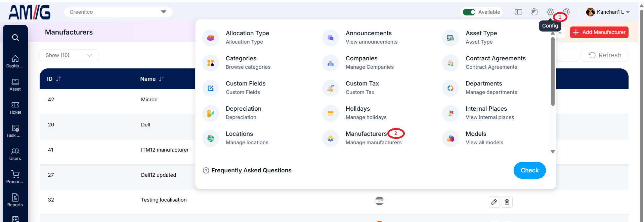This screenshot has width=644, height=222.
Task: Click the blue Check button
Action: pyautogui.click(x=529, y=170)
